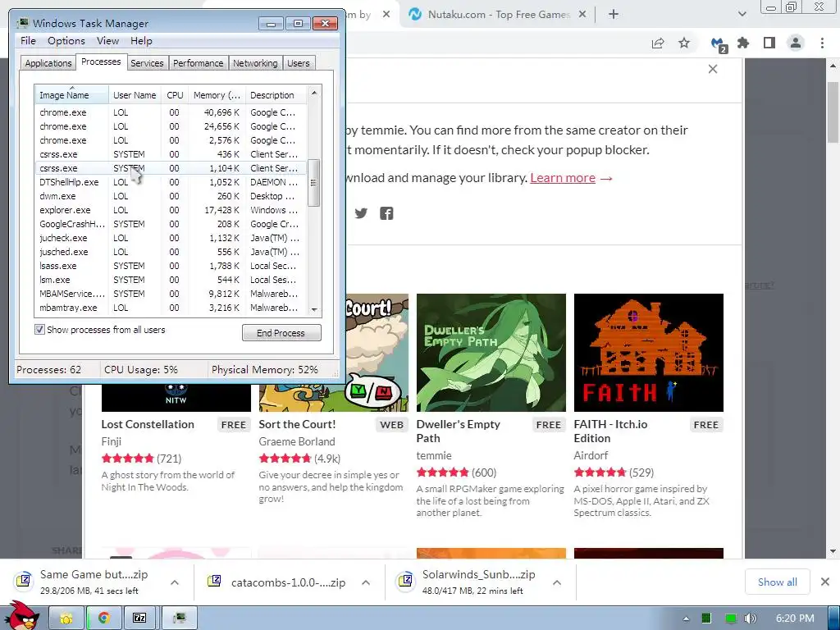
Task: Click the Same Game but zip file icon
Action: [x=24, y=581]
